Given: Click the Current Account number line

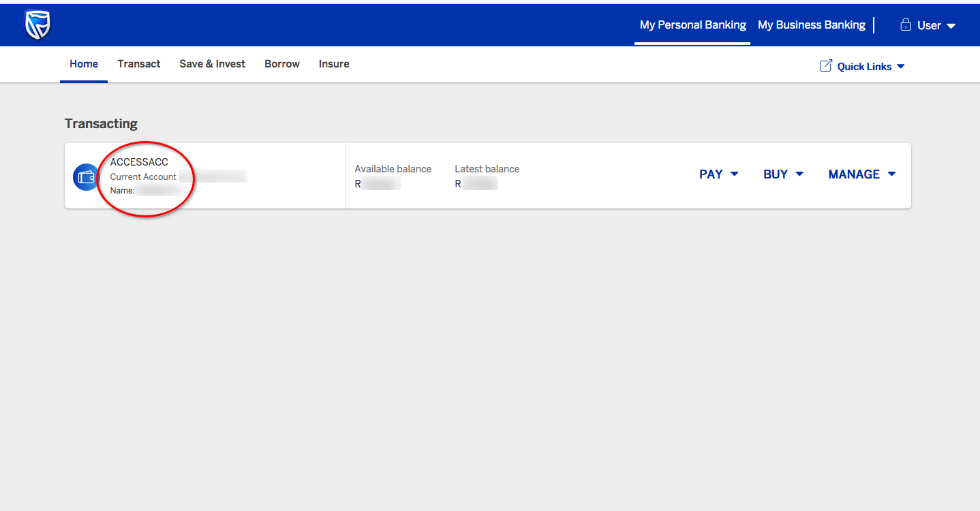Looking at the screenshot, I should click(177, 177).
